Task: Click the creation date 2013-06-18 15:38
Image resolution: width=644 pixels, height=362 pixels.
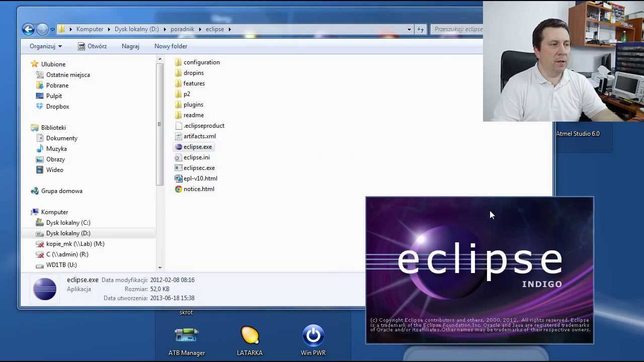Action: coord(172,298)
